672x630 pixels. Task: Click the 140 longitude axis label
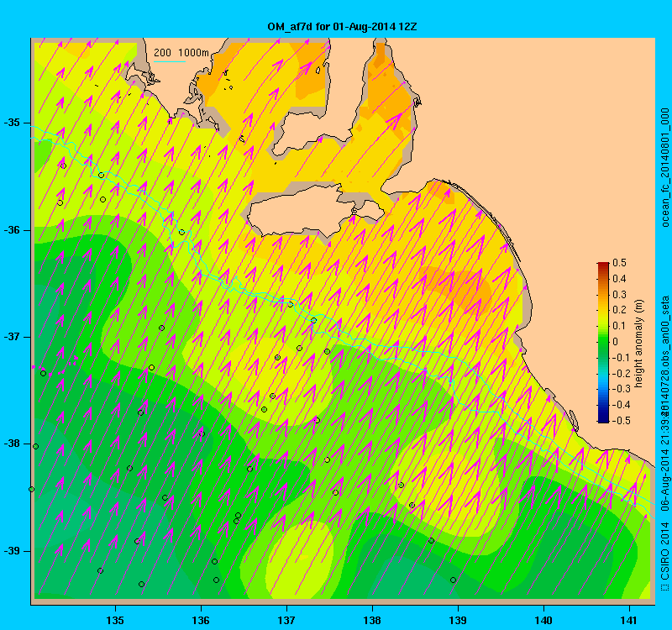click(x=543, y=620)
